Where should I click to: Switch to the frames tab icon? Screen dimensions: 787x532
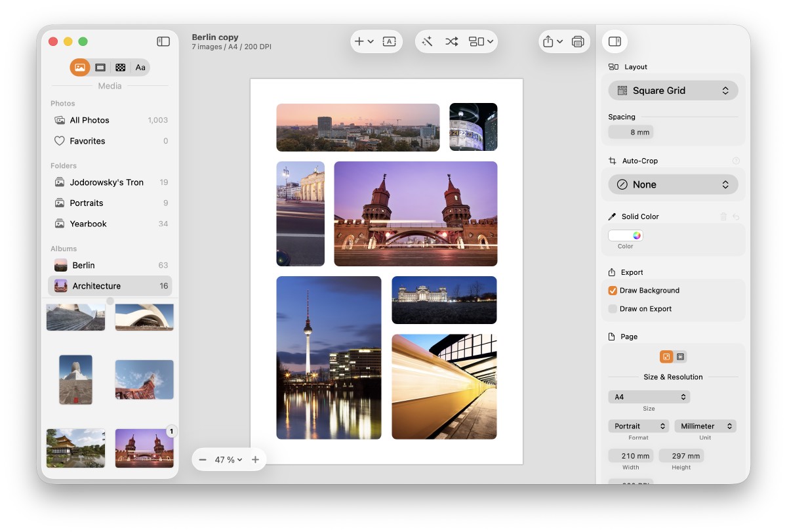click(100, 67)
